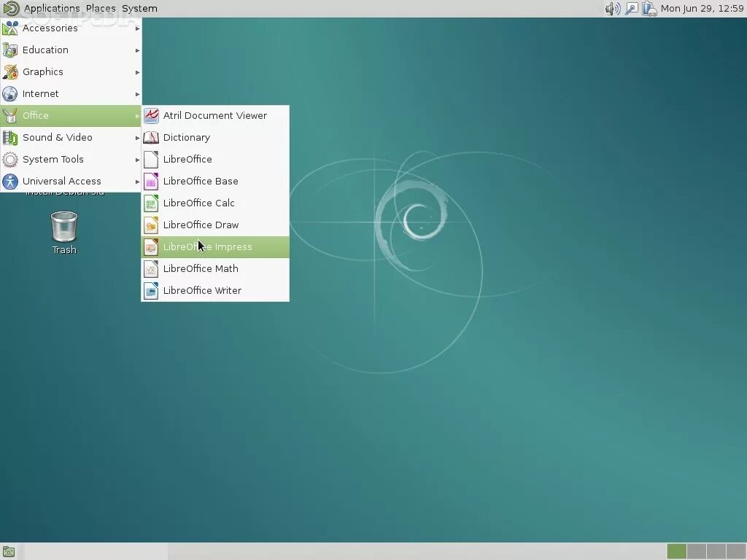This screenshot has width=747, height=560.
Task: Switch to the fourth workspace
Action: tap(735, 551)
